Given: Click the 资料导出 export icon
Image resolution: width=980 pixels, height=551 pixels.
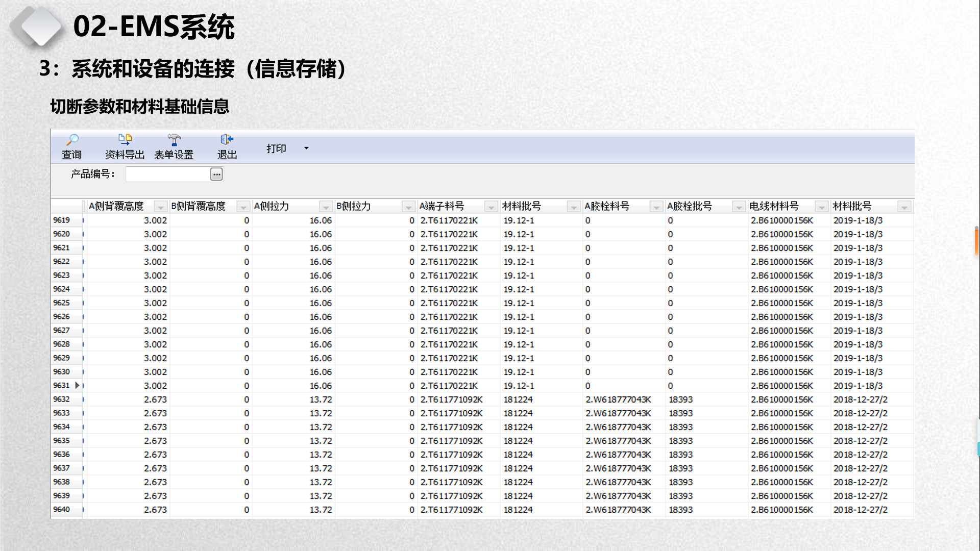Looking at the screenshot, I should click(125, 139).
